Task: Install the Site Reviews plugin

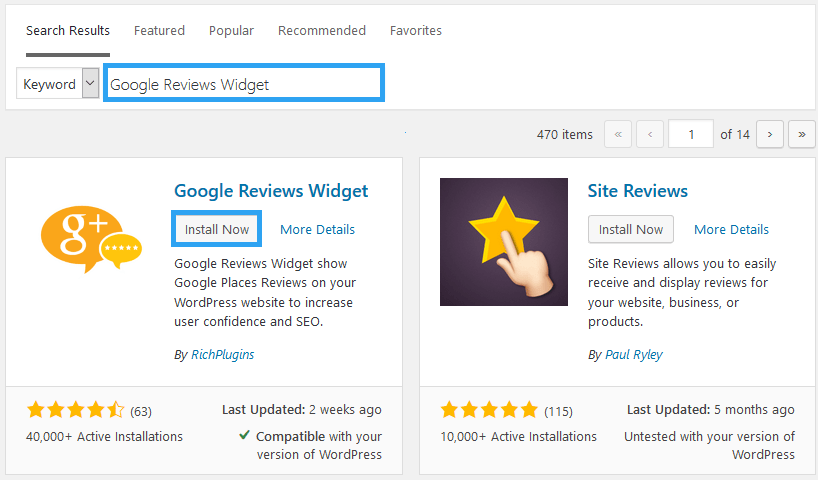Action: point(631,229)
